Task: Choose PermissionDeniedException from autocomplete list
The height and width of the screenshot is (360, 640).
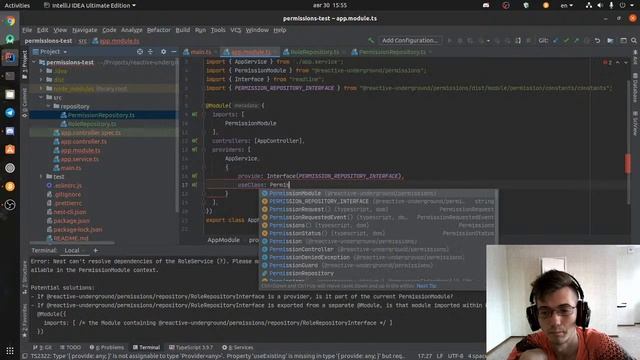Action: [x=379, y=258]
